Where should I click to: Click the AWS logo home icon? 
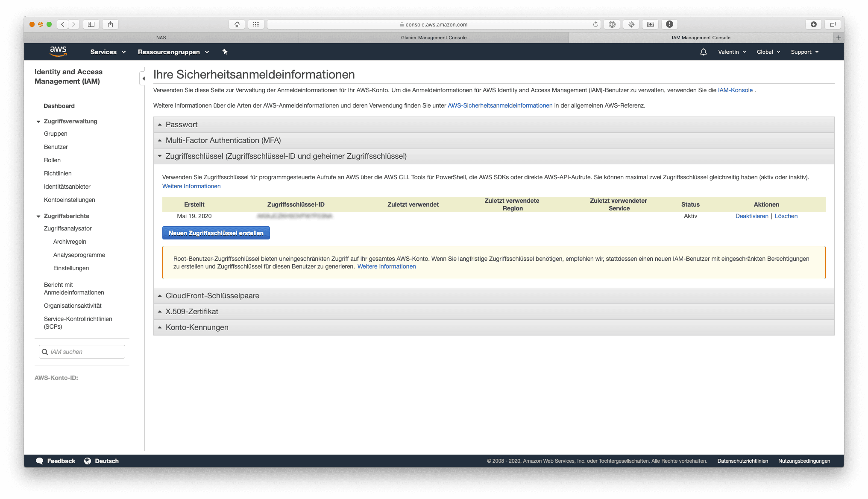point(58,51)
